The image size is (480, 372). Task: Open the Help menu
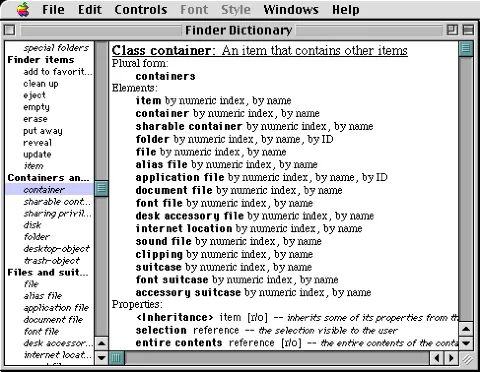click(346, 9)
